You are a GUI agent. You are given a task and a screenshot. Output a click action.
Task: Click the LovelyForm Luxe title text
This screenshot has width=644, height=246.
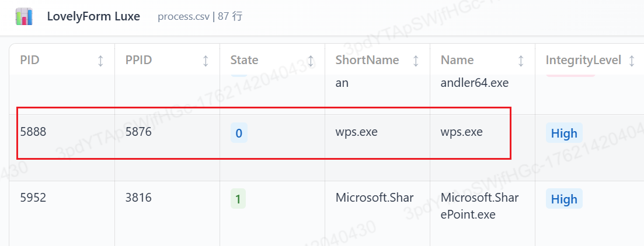coord(93,16)
